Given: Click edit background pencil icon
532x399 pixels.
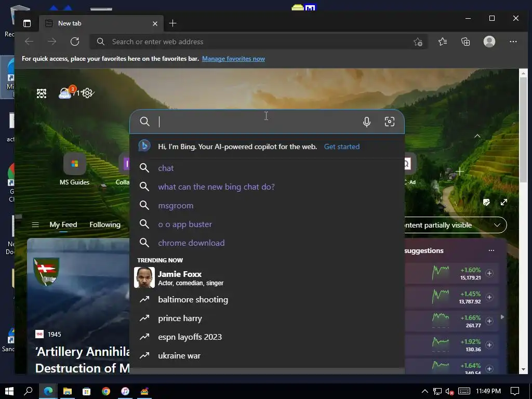Looking at the screenshot, I should 486,202.
